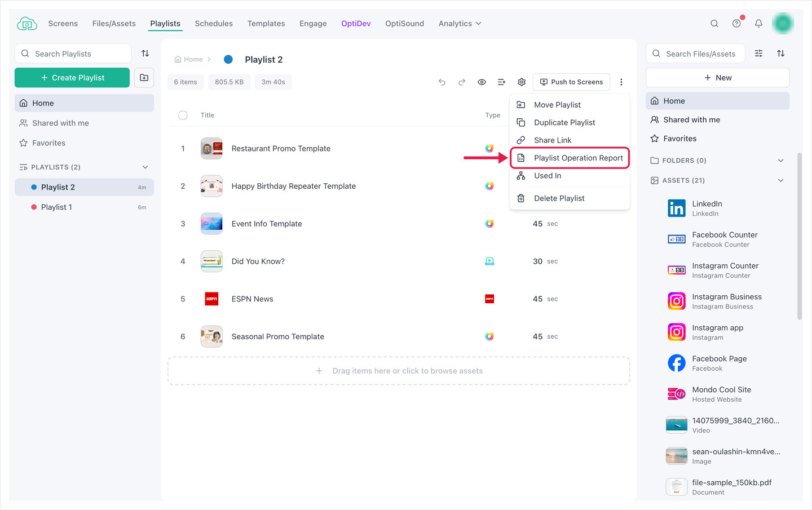Select Used In menu entry
The image size is (812, 510).
pyautogui.click(x=570, y=176)
